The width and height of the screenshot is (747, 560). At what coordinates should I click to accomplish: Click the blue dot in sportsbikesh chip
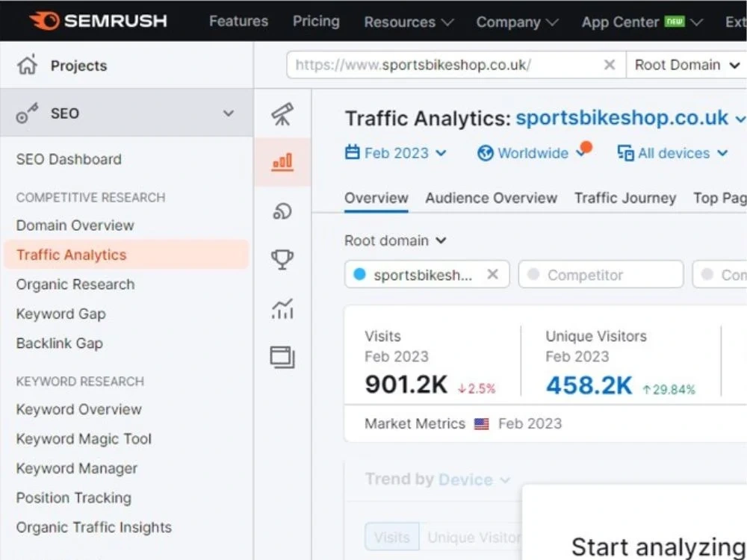(x=360, y=274)
